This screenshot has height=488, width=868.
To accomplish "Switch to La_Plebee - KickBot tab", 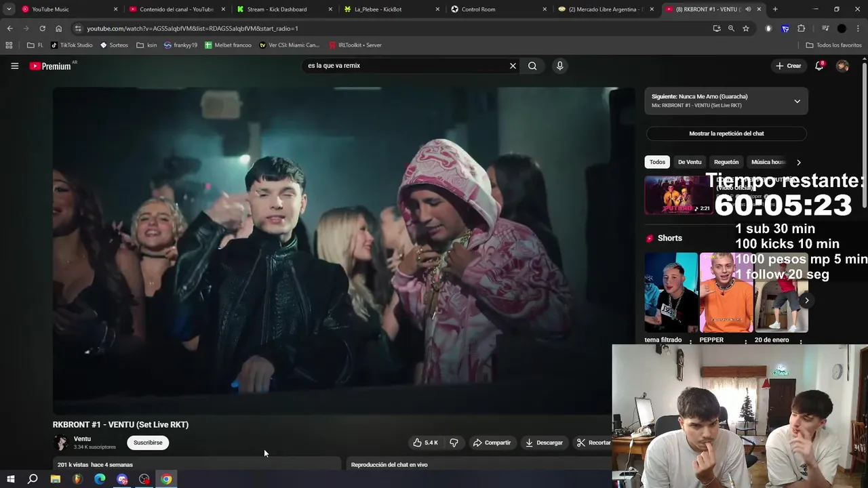I will (x=391, y=9).
